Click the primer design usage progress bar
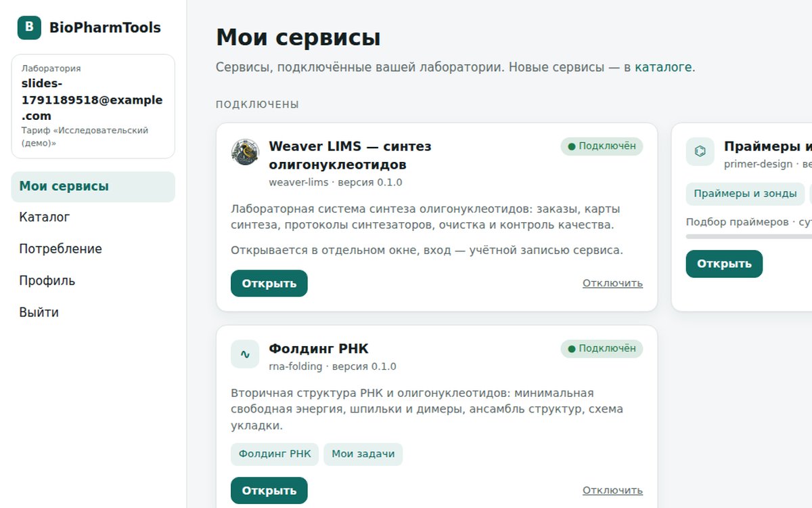The height and width of the screenshot is (508, 812). [749, 236]
